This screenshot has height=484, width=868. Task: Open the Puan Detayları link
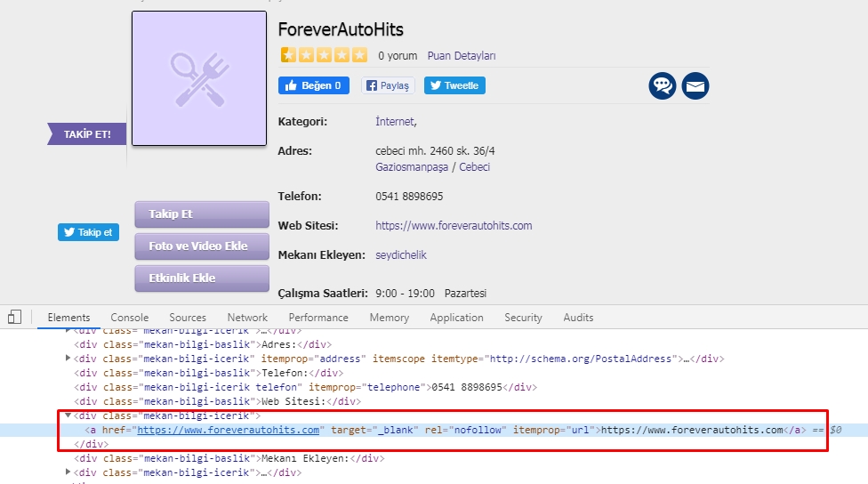[462, 56]
